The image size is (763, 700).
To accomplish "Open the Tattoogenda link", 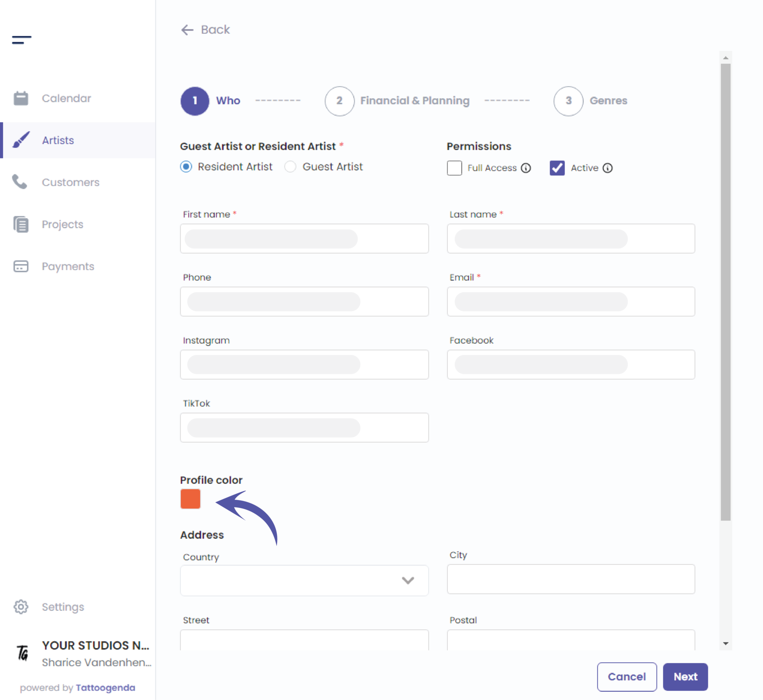I will click(x=105, y=687).
